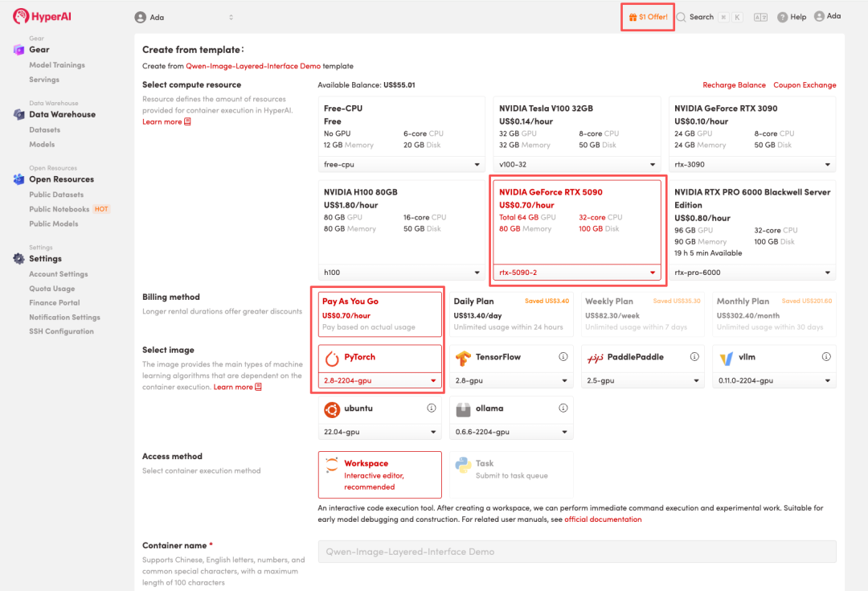Click the info icon beside ollama
This screenshot has width=868, height=591.
pyautogui.click(x=563, y=408)
